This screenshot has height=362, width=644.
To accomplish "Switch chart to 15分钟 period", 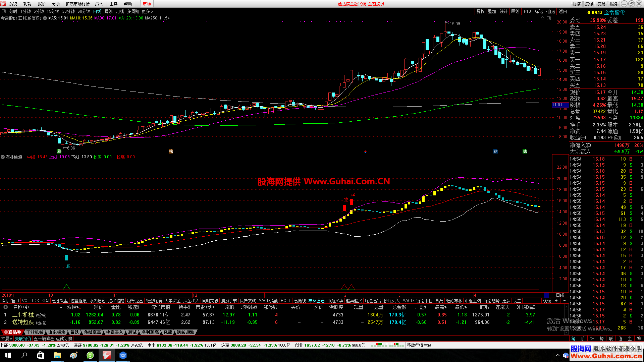I will click(53, 11).
